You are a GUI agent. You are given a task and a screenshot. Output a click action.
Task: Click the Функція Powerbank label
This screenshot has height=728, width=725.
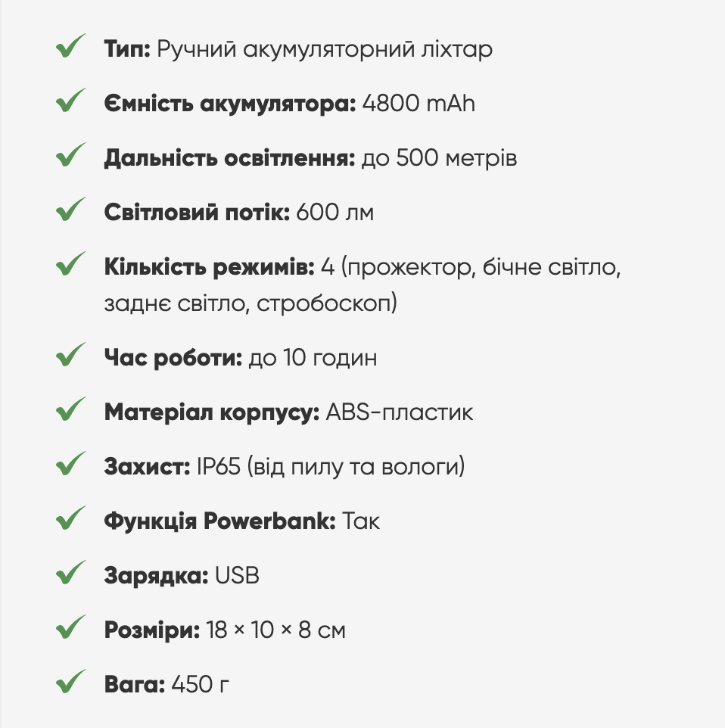tap(219, 521)
